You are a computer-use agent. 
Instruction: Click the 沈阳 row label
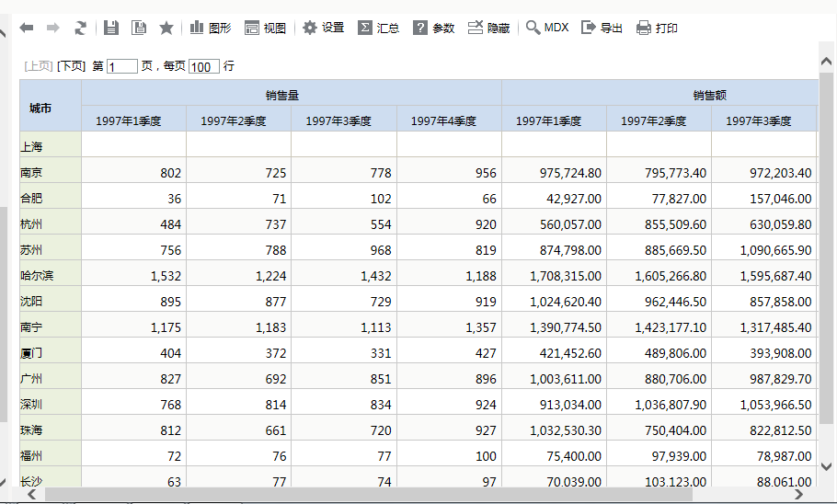(x=51, y=299)
